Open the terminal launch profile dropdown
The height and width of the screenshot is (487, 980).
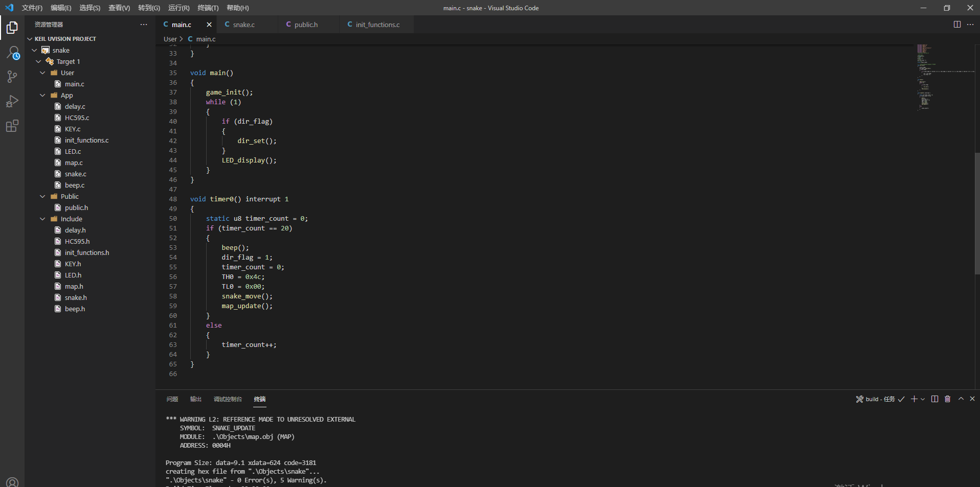[x=923, y=399]
